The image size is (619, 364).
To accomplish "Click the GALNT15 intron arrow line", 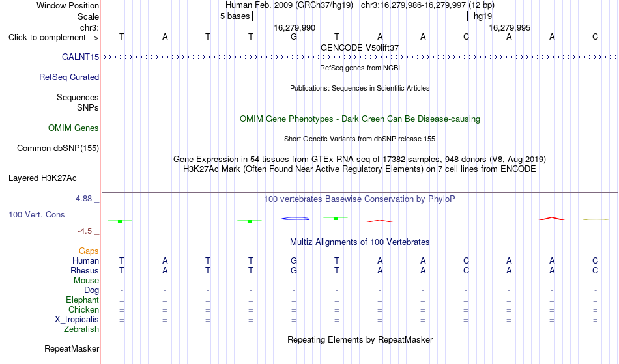I will [360, 57].
